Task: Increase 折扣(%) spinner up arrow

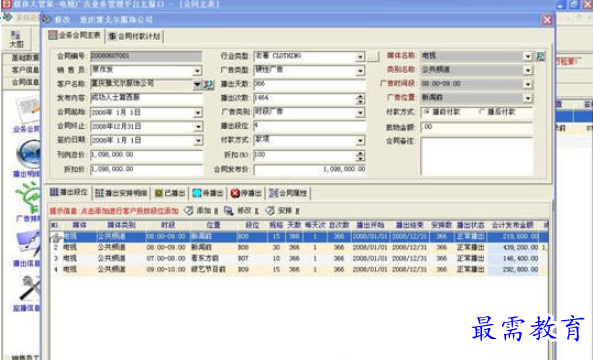Action: click(x=361, y=153)
